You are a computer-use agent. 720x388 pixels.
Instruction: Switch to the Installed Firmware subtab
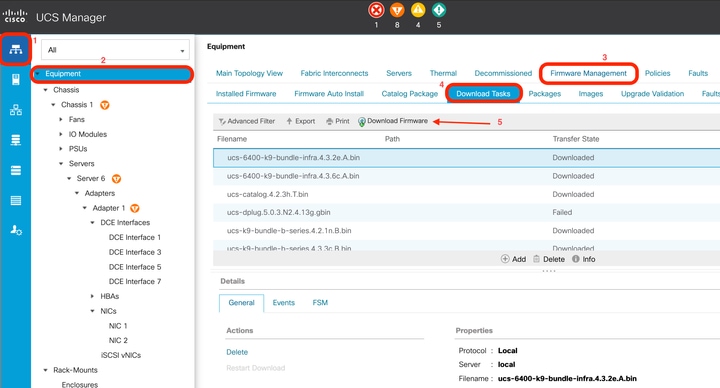point(246,94)
